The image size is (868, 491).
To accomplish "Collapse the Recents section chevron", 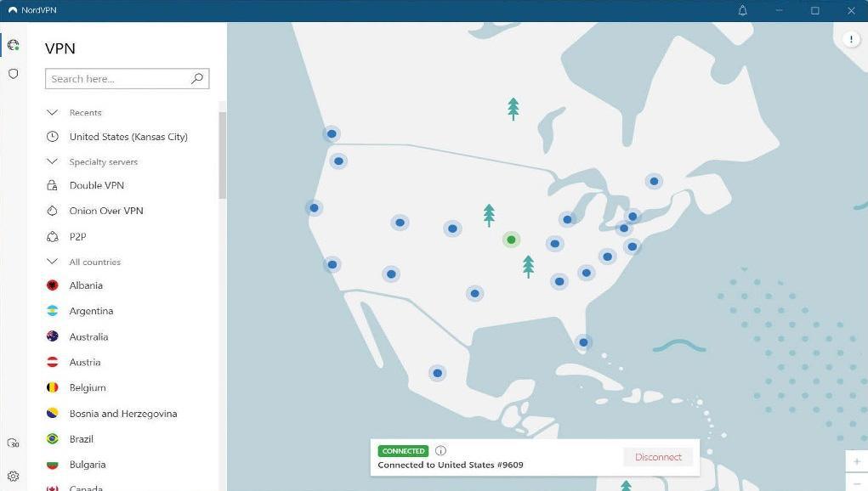I will [x=52, y=112].
